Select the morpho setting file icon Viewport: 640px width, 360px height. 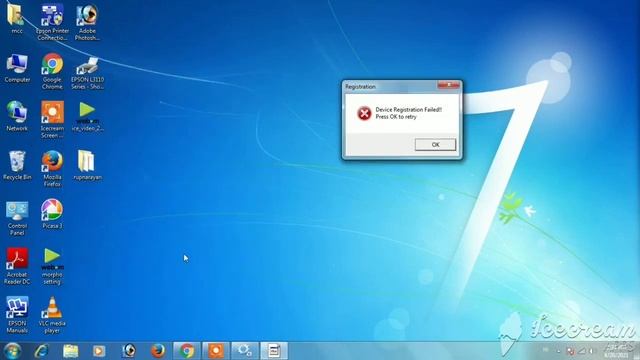coord(52,266)
